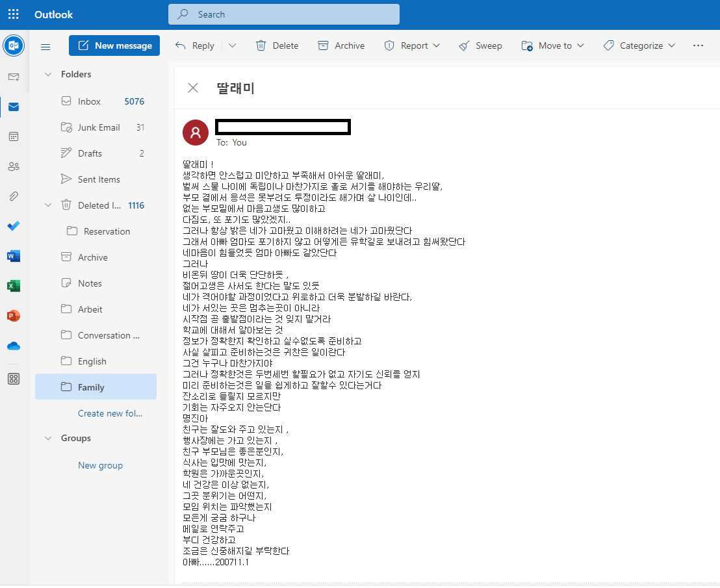Open the Archive folder in sidebar
Screen dimensions: 720x588
pyautogui.click(x=96, y=257)
